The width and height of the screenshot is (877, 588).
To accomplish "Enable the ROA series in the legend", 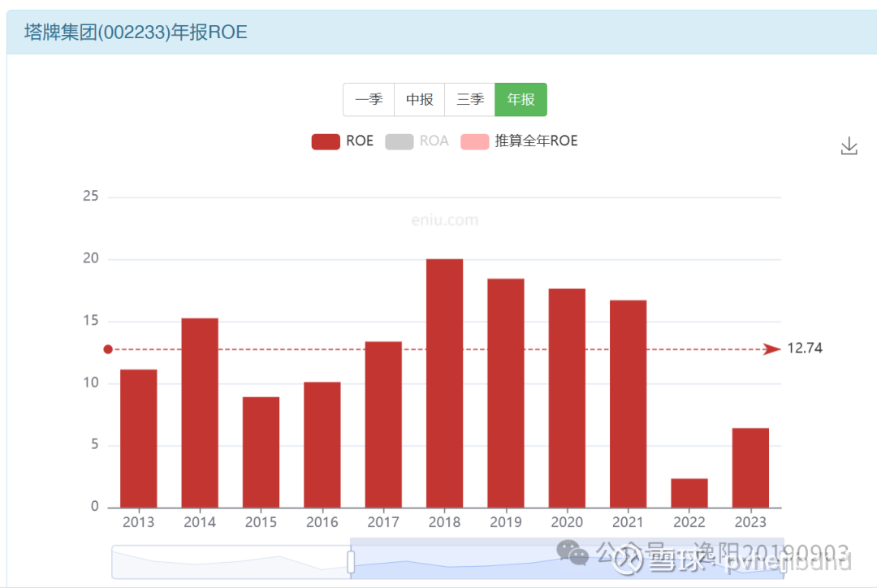I will (x=417, y=141).
